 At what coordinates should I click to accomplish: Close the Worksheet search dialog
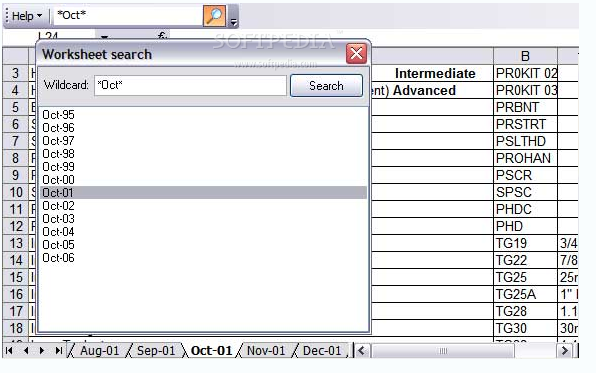pyautogui.click(x=356, y=54)
